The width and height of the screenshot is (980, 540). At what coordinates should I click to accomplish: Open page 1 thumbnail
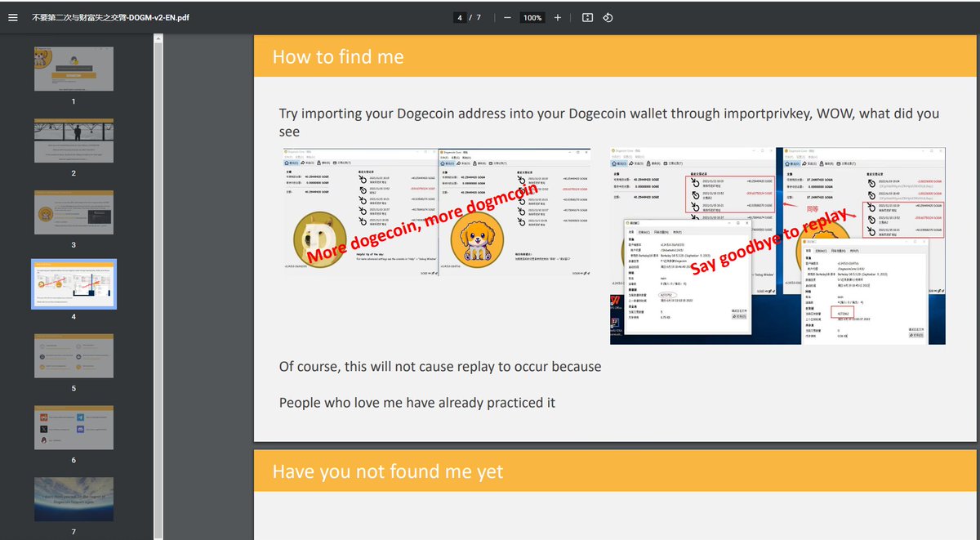click(73, 69)
